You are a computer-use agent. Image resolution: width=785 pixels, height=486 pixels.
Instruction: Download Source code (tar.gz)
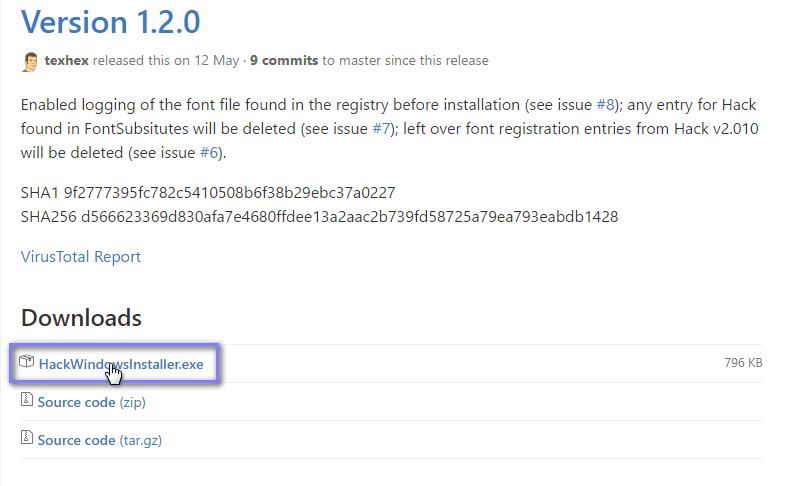pos(100,440)
